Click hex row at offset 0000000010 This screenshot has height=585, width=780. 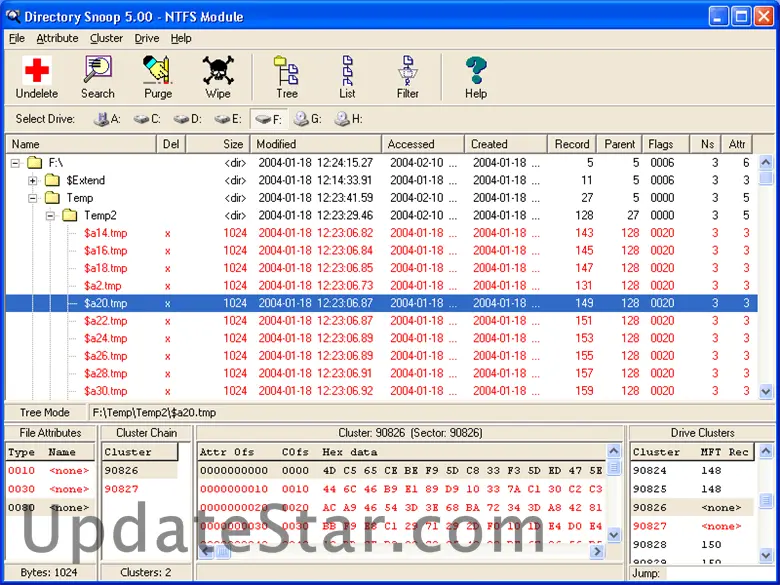tap(401, 489)
